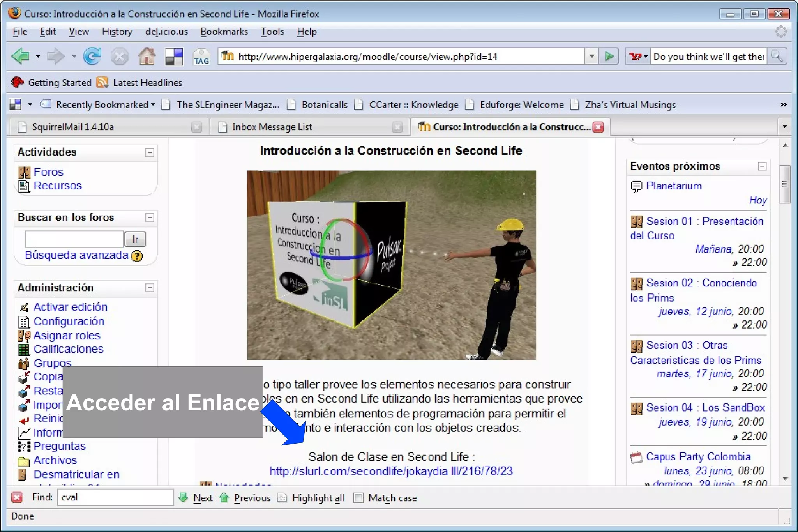
Task: Click the help icon beside Búsqueda avanzada
Action: point(137,256)
